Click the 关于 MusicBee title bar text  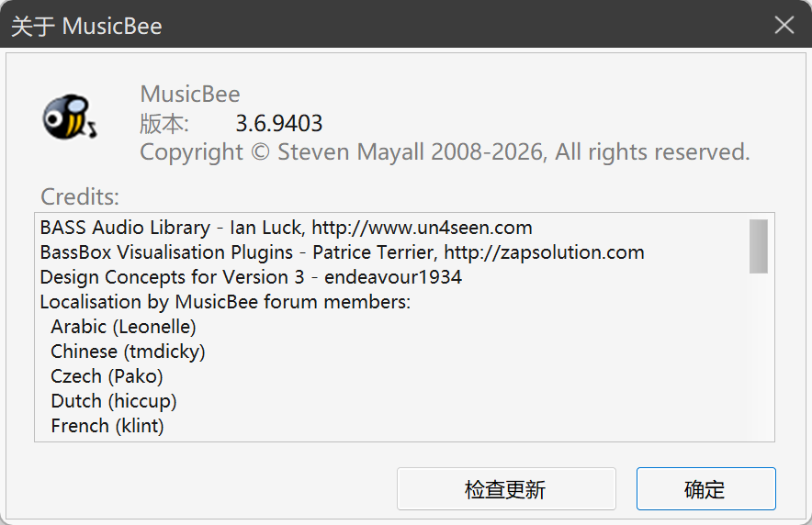point(86,26)
